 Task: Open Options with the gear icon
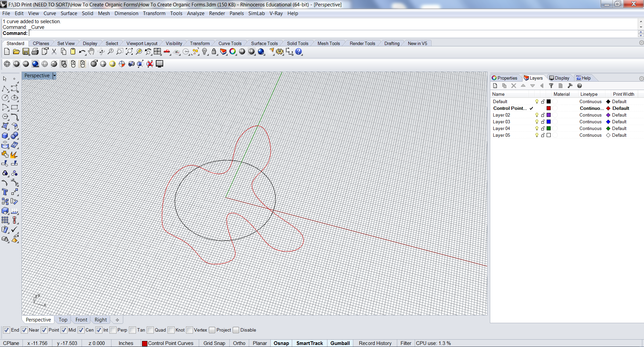click(x=280, y=52)
